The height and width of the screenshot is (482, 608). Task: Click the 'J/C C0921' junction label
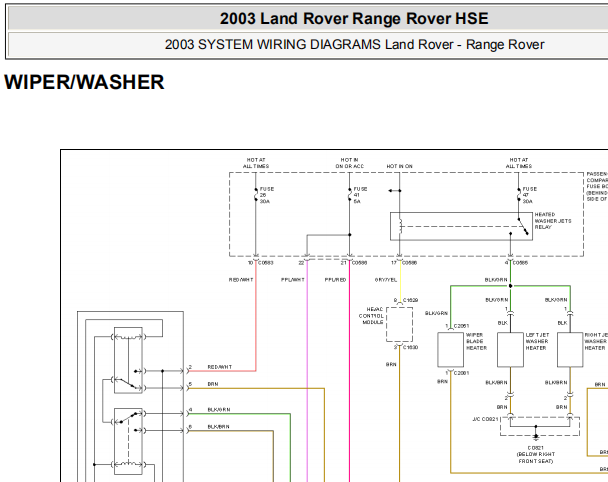[485, 419]
